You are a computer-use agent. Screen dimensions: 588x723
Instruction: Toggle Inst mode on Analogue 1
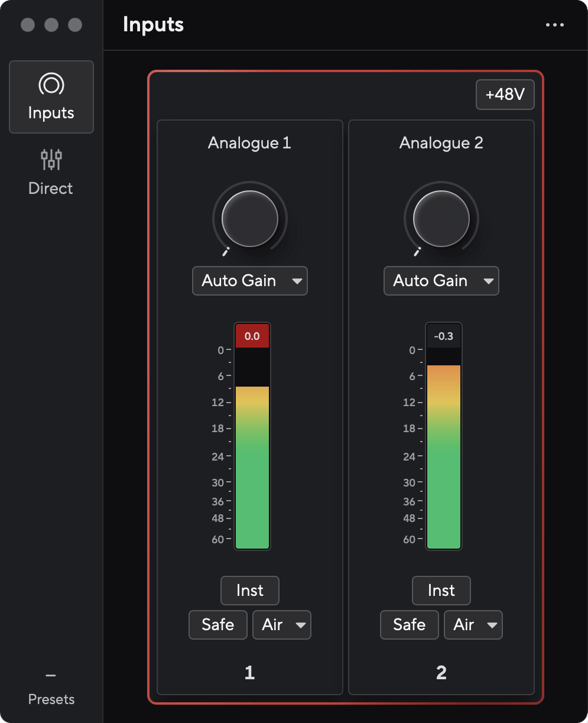pos(249,590)
